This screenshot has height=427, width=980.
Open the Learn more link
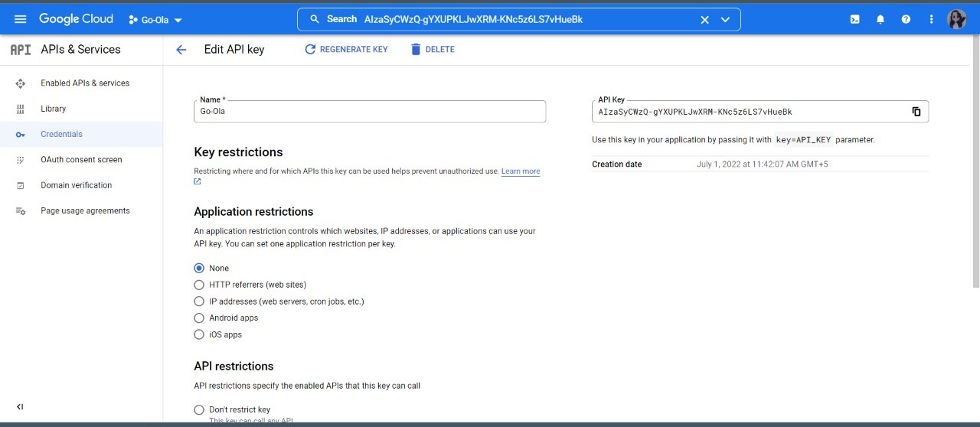521,171
